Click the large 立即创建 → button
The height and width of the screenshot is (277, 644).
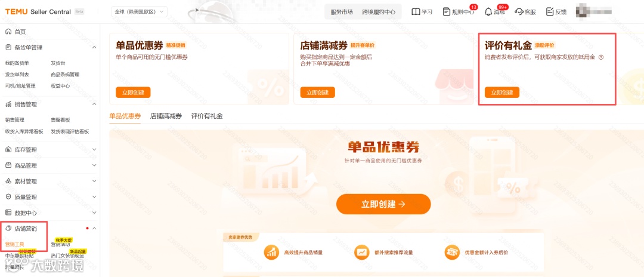[383, 204]
